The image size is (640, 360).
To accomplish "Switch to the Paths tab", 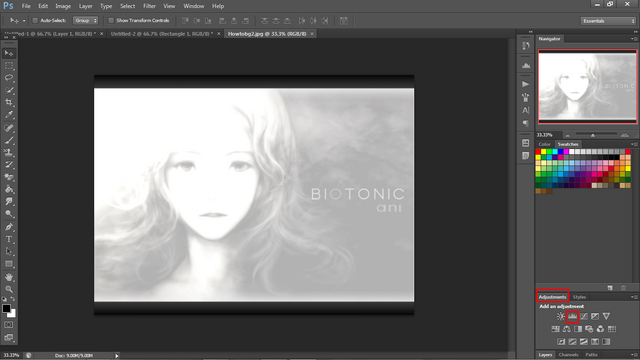I will click(x=591, y=355).
